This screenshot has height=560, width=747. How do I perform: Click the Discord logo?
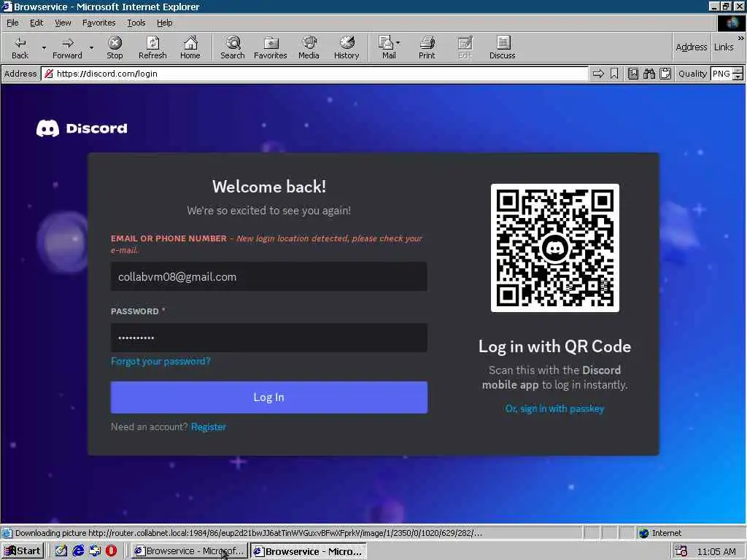(82, 128)
